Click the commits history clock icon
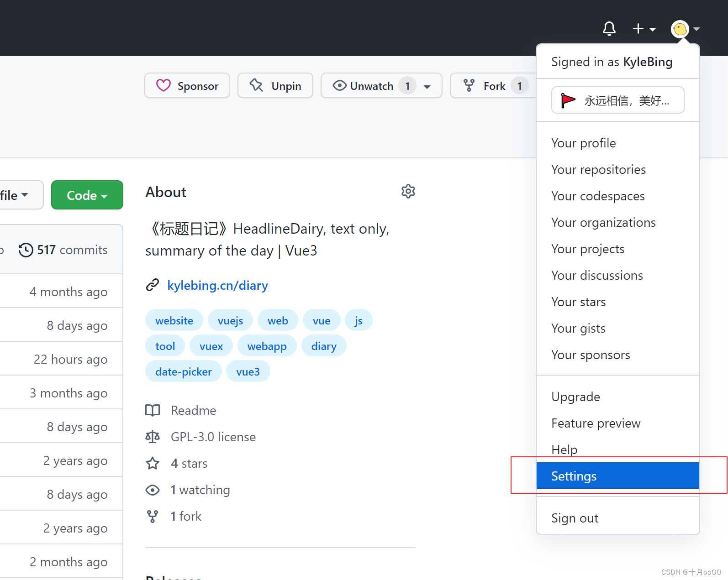728x580 pixels. (26, 250)
